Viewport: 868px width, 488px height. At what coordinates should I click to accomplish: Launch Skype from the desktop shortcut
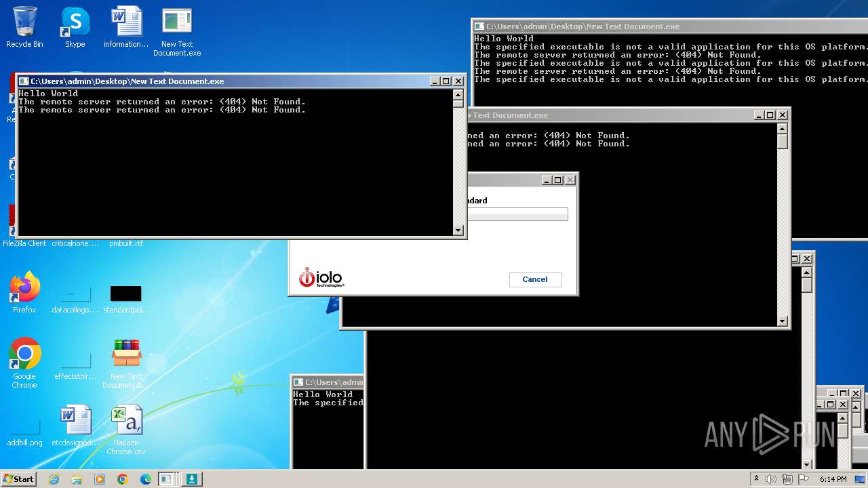pyautogui.click(x=75, y=27)
